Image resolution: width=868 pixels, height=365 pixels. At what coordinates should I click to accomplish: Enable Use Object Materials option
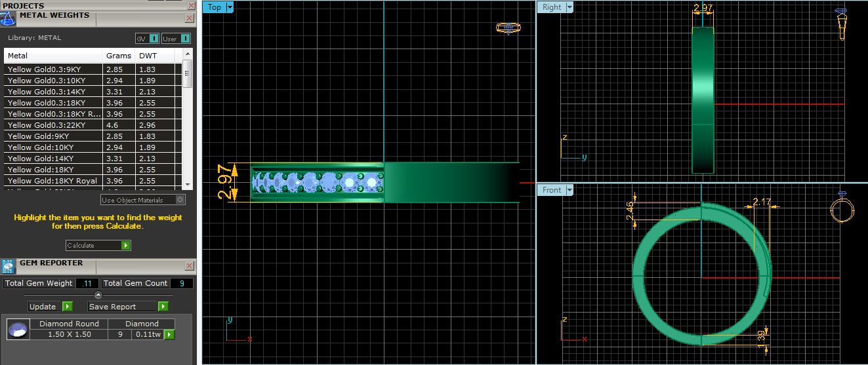pyautogui.click(x=180, y=200)
